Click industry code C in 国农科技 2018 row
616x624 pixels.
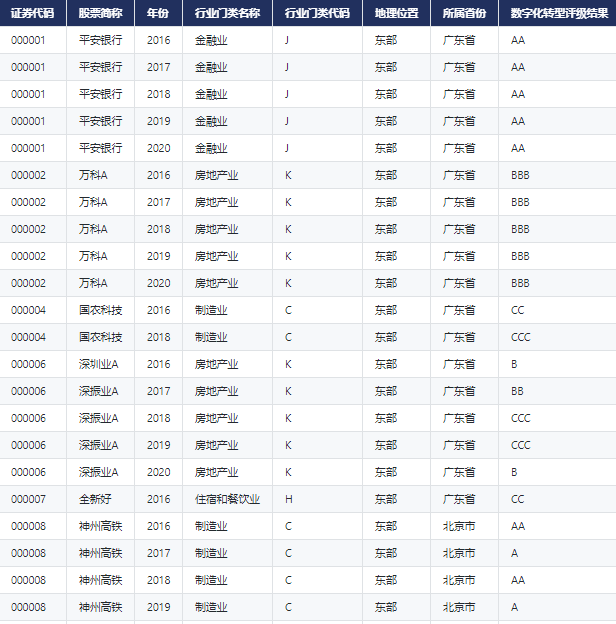click(289, 337)
